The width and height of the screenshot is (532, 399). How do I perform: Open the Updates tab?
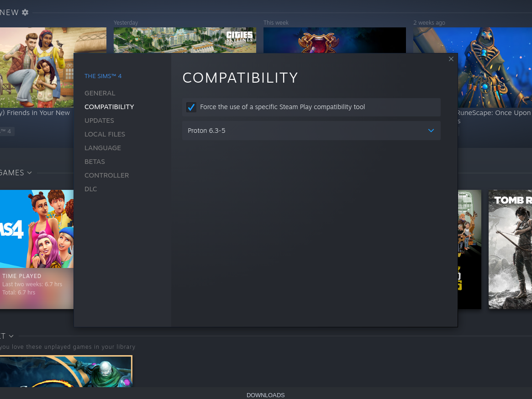[99, 121]
